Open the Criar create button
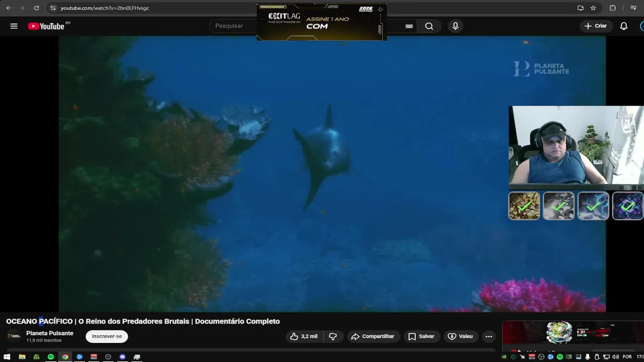644x362 pixels. pyautogui.click(x=596, y=26)
